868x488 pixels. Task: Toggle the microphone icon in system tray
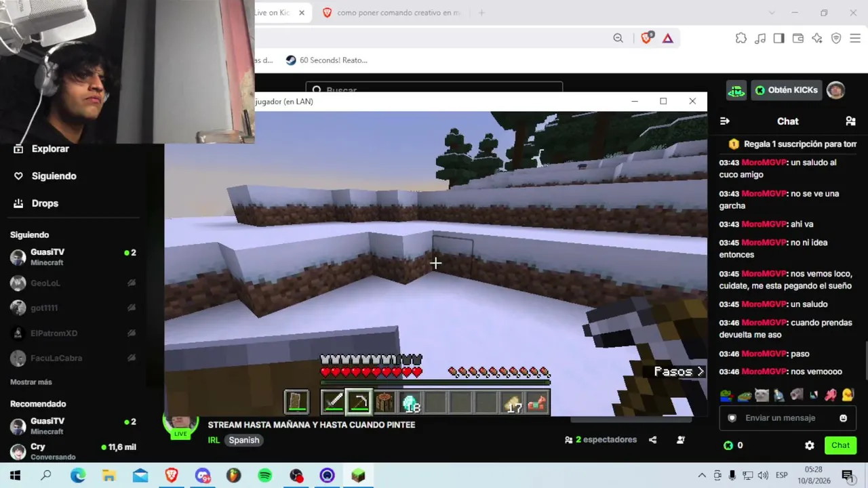pos(732,476)
